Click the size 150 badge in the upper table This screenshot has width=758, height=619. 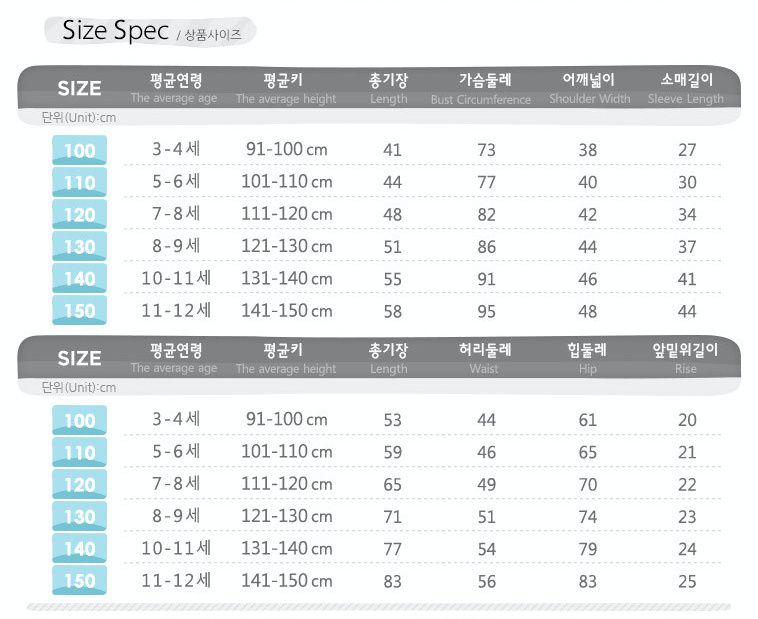coord(79,310)
